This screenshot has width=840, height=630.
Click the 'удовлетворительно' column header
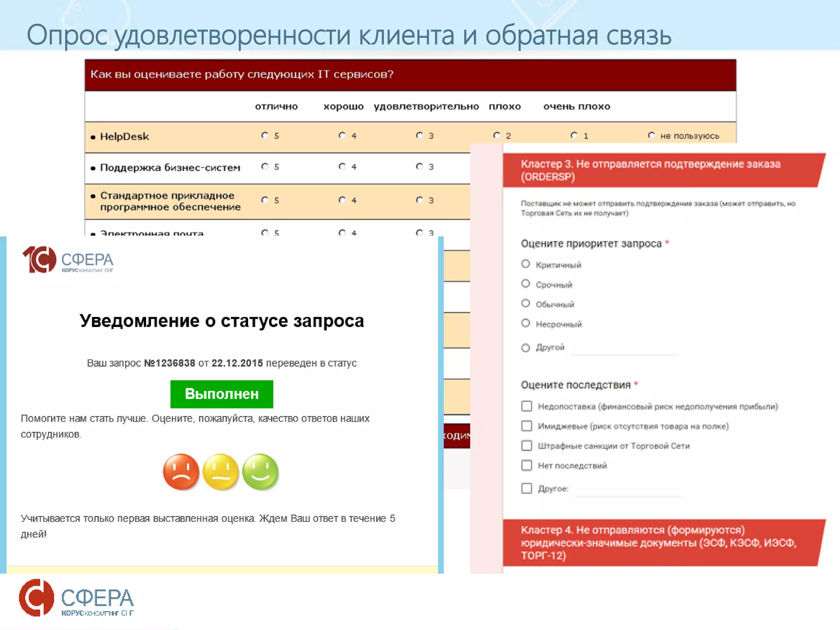pos(426,107)
